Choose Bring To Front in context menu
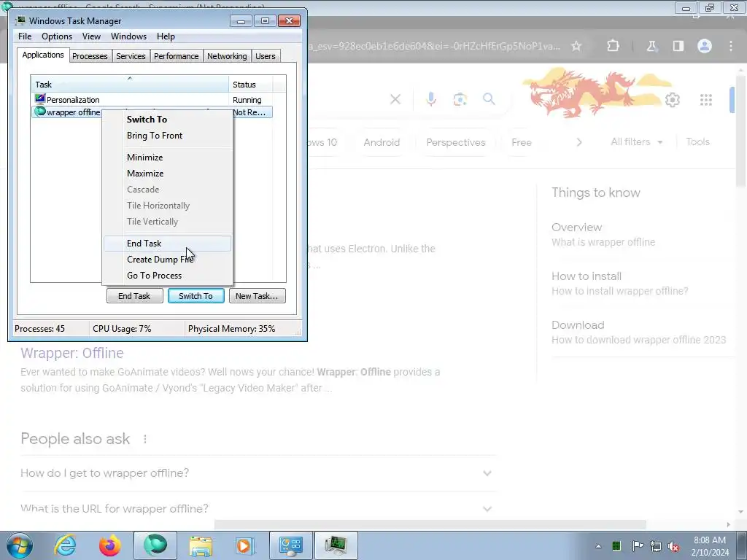 tap(167, 136)
